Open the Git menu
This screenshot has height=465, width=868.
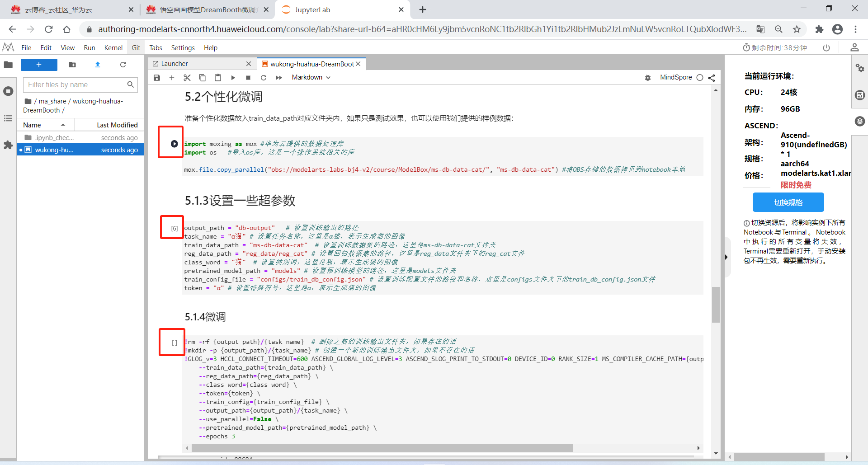136,47
